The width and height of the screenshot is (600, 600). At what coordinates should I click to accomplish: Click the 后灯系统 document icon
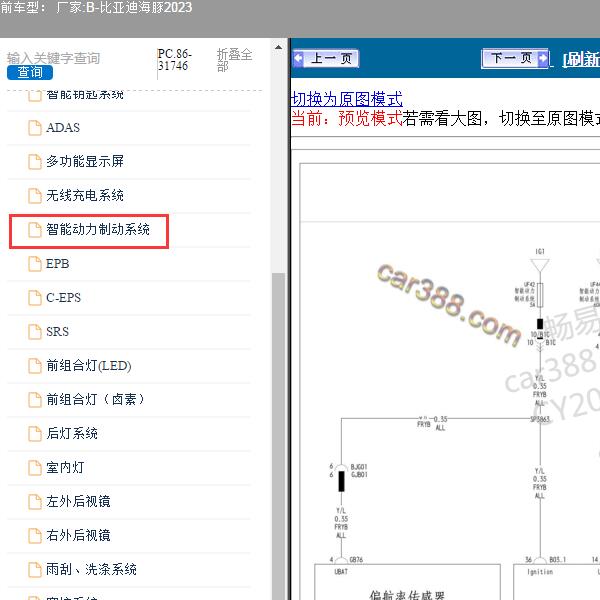tap(35, 434)
